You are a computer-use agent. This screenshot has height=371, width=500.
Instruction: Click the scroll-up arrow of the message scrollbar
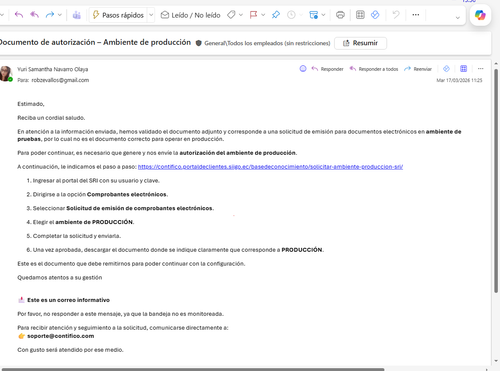[496, 64]
